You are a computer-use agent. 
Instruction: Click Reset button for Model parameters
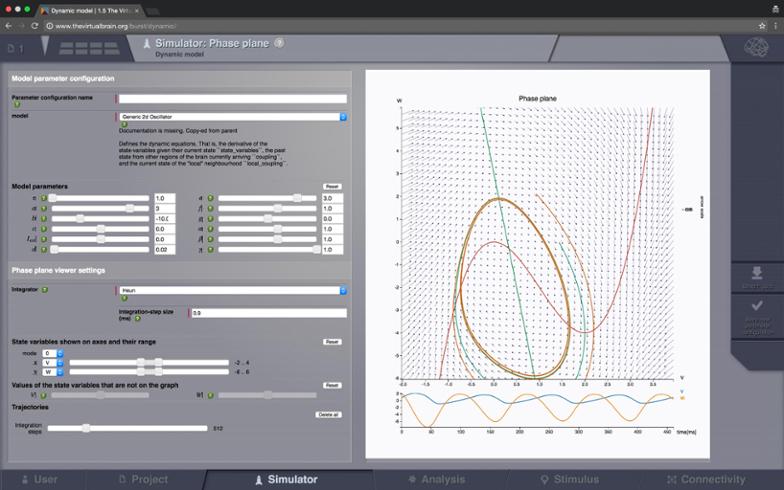[x=332, y=186]
